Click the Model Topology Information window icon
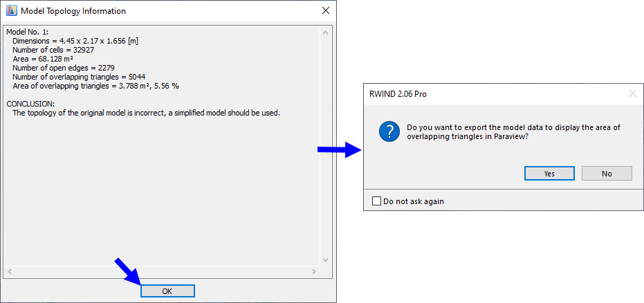 pyautogui.click(x=11, y=11)
